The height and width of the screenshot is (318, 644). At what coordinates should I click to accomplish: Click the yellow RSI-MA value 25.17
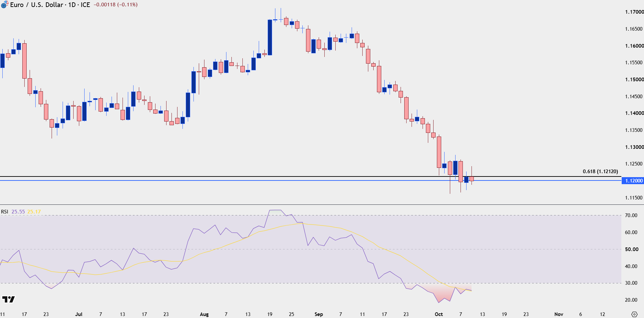pyautogui.click(x=34, y=212)
